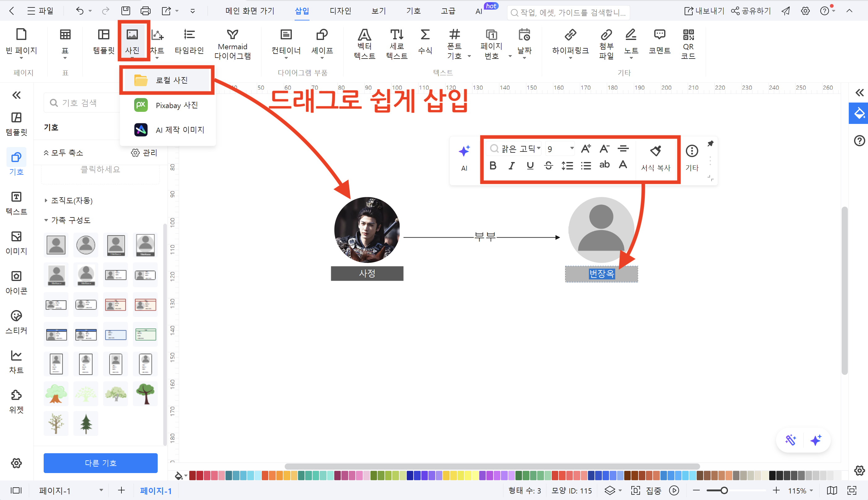Click the QR code insert icon
Screen dimensions: 868x500
688,35
